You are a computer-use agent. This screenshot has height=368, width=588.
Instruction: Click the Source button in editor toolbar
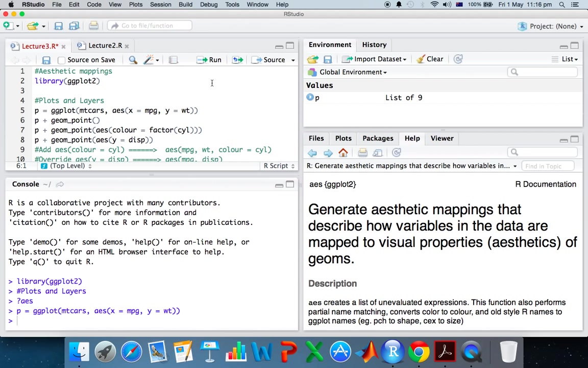(268, 60)
